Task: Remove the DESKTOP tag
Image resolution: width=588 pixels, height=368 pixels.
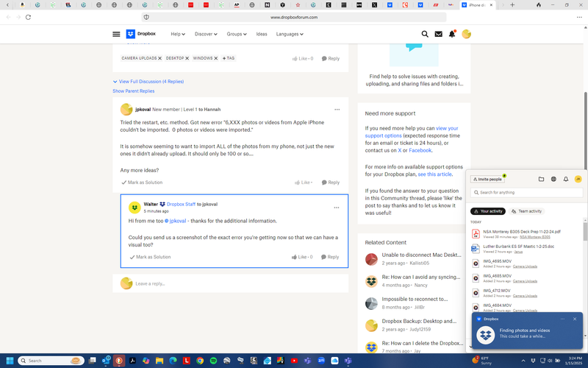Action: (187, 59)
